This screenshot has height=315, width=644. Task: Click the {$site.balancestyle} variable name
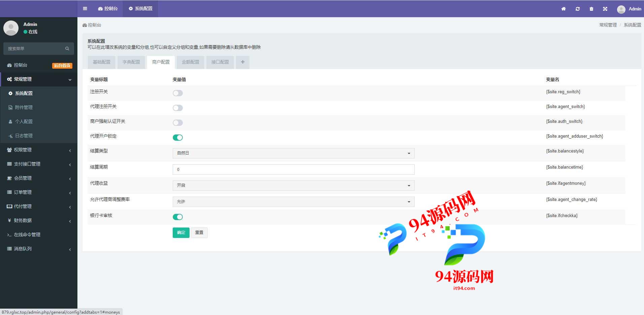point(565,151)
